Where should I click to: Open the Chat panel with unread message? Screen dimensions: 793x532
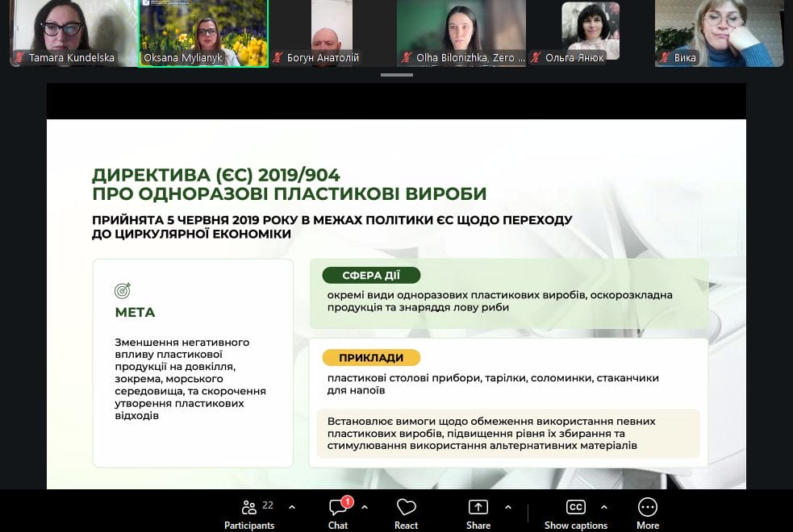[x=338, y=513]
